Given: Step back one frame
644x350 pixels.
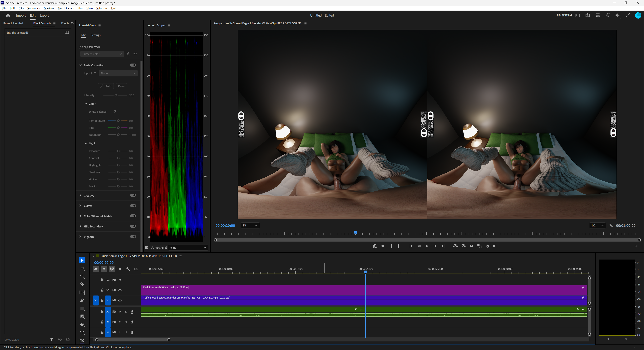Looking at the screenshot, I should tap(419, 246).
